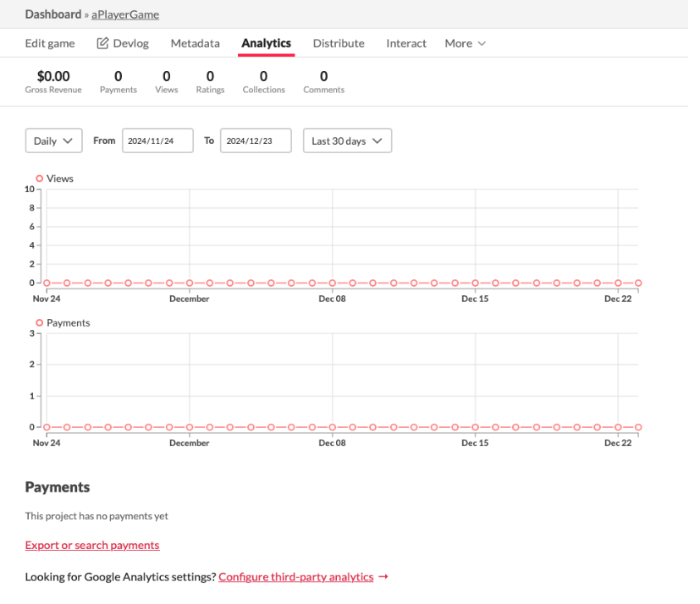700x604 pixels.
Task: Click the Dec 22 data point on Views chart
Action: point(618,283)
